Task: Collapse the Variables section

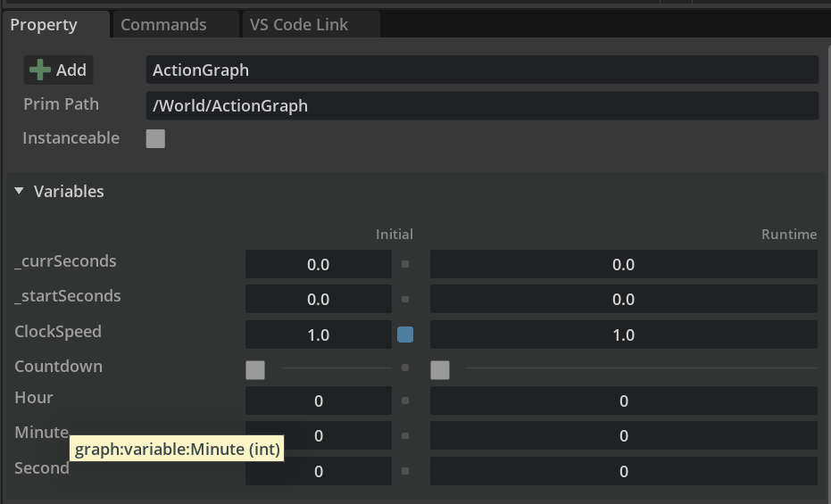Action: [x=20, y=191]
